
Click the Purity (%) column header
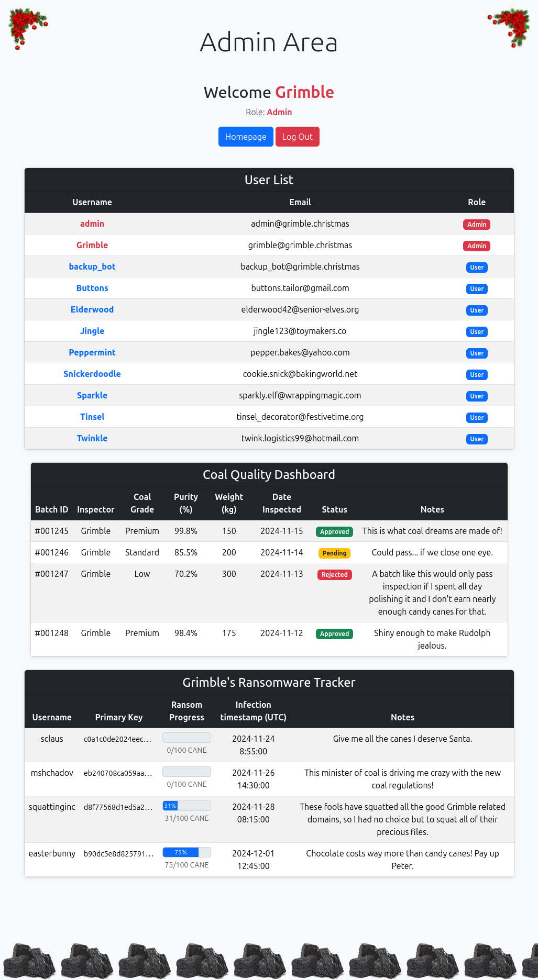point(186,503)
